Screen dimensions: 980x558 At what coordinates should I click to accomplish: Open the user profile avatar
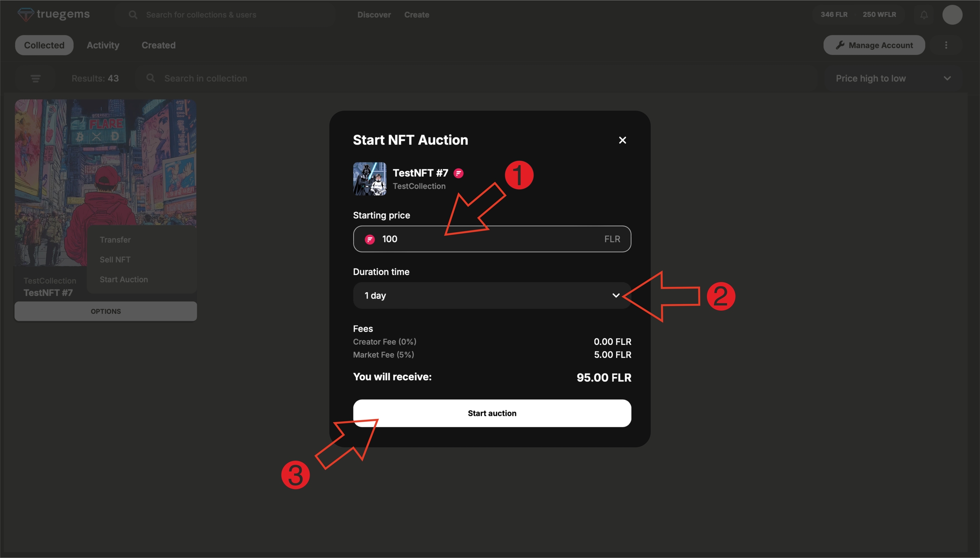pos(952,15)
